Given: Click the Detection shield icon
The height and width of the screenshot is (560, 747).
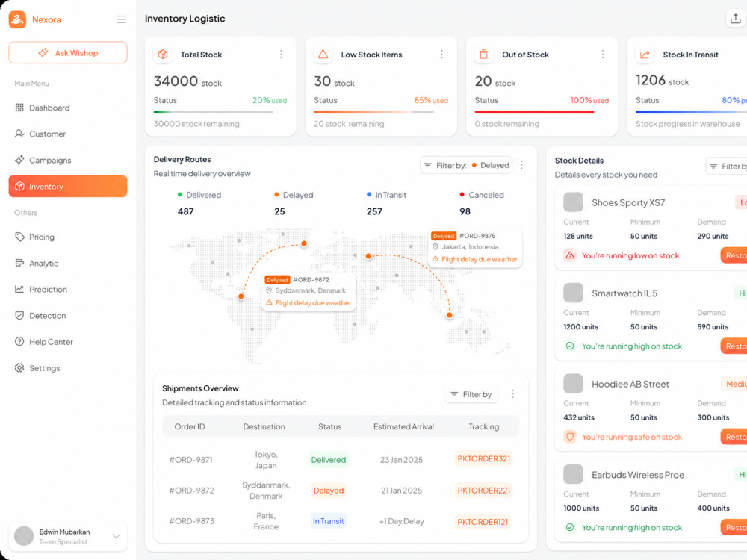Looking at the screenshot, I should coord(19,315).
